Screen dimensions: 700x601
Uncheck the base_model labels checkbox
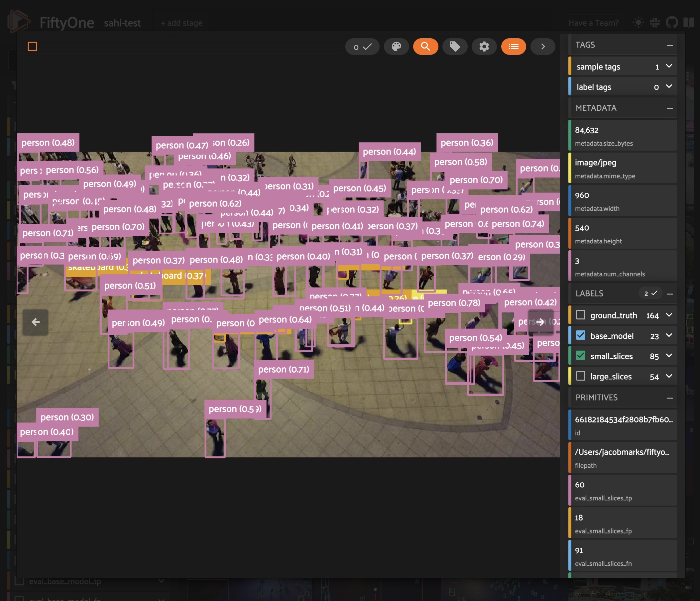(x=580, y=335)
